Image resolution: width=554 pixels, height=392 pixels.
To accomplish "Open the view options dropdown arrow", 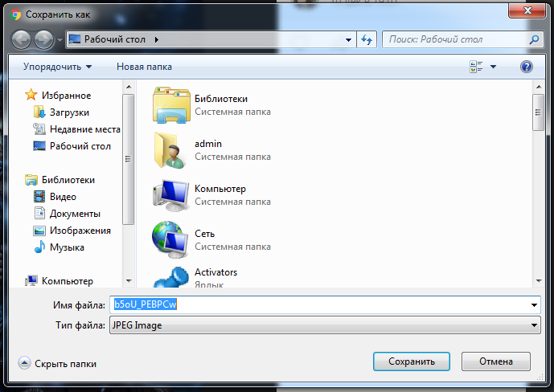I will point(493,67).
